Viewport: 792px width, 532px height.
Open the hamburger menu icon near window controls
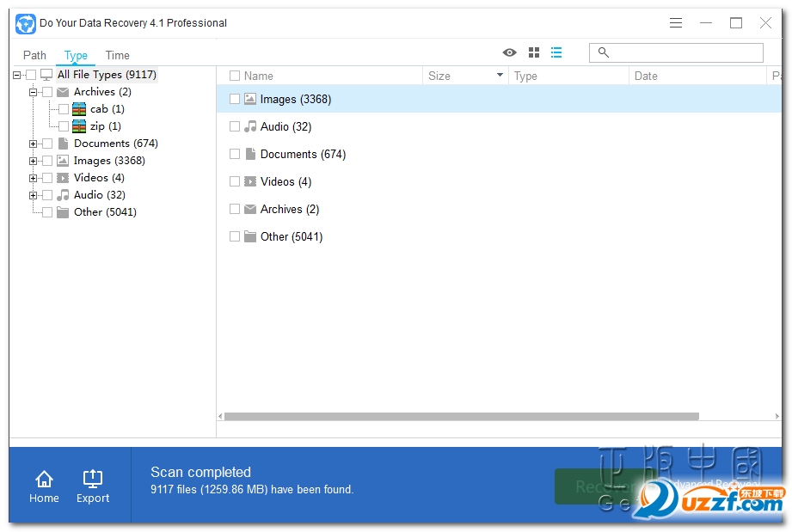676,22
